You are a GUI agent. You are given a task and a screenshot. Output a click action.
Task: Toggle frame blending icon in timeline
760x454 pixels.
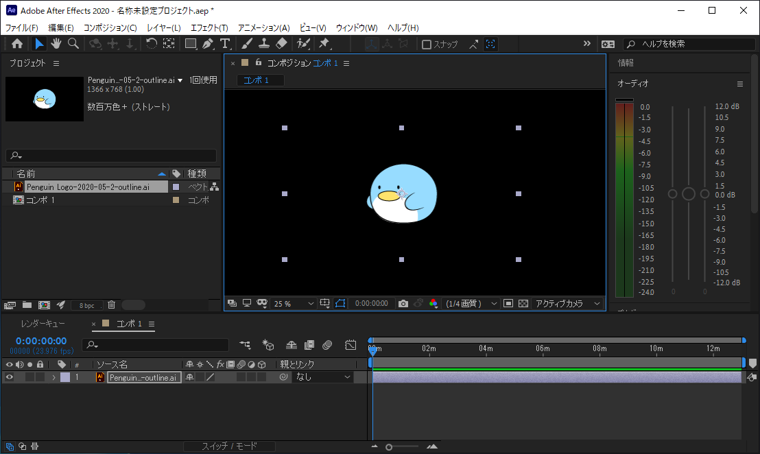[309, 345]
